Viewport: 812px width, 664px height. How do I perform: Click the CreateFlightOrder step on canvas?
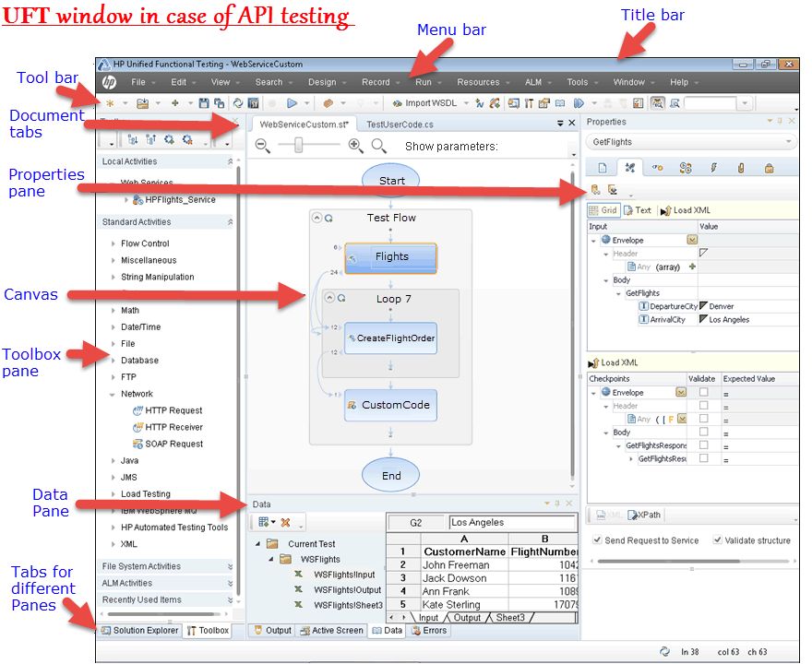tap(391, 338)
